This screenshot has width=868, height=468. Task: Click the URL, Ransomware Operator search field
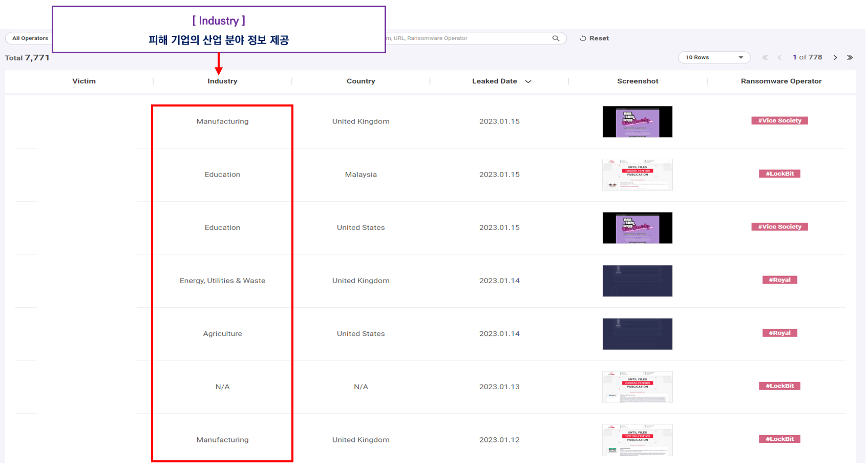tap(469, 38)
